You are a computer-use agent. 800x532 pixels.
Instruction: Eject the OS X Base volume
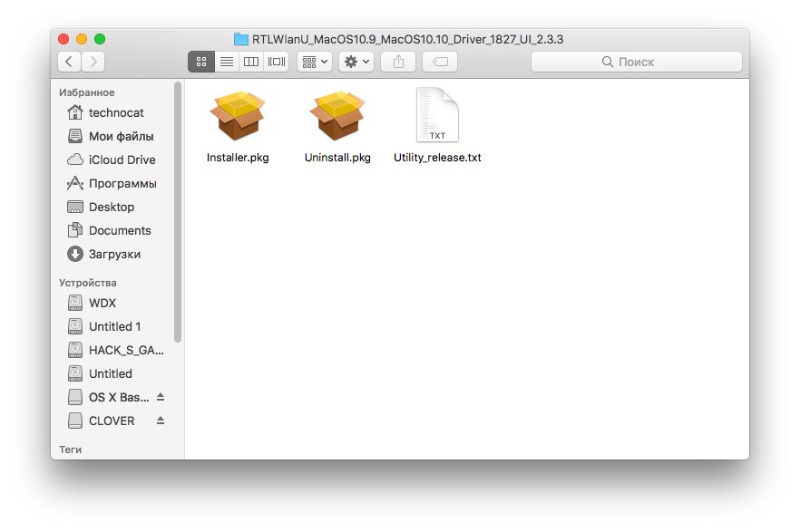[x=161, y=396]
